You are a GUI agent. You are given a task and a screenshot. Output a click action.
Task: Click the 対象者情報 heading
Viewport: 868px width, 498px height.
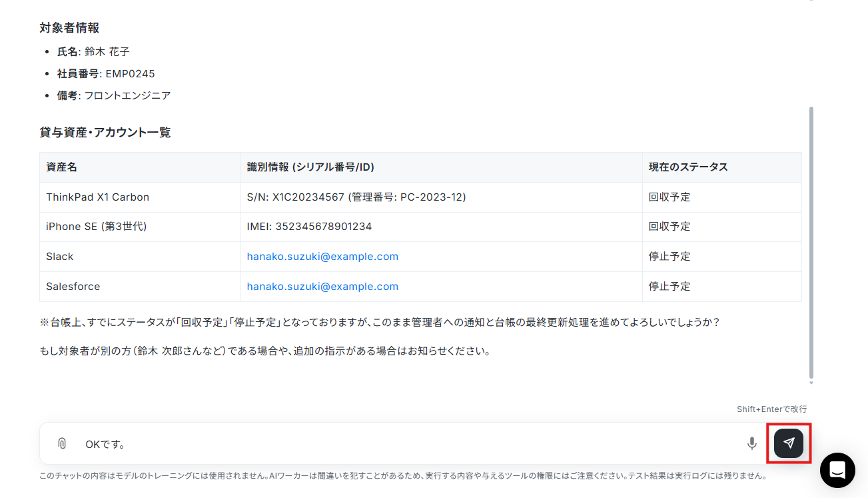coord(69,28)
